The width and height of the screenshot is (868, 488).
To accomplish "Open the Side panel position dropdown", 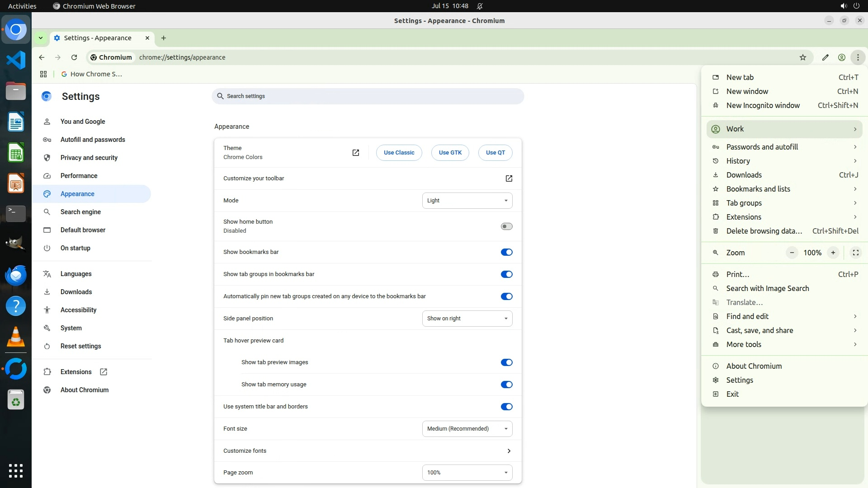I will (467, 319).
